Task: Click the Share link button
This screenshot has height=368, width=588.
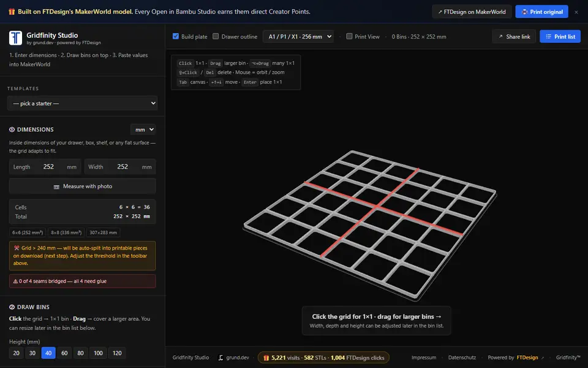Action: click(514, 36)
